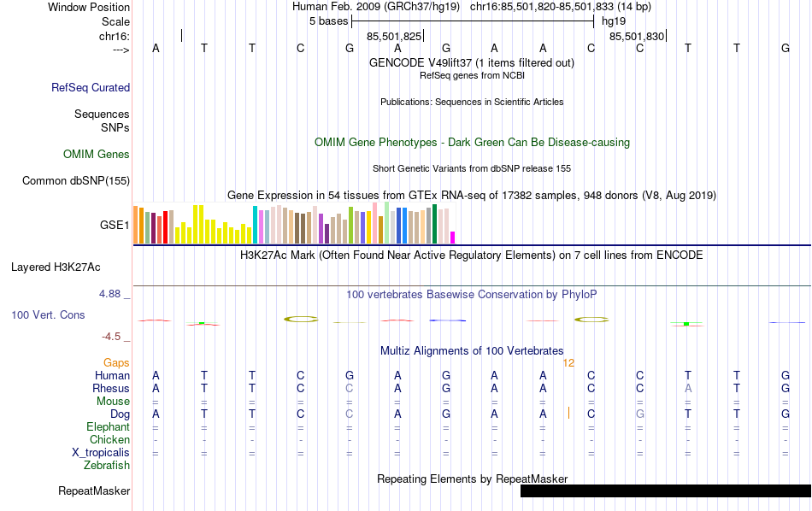Screen dimensions: 812x511
Task: Click the 85,501,830 coordinate label
Action: click(637, 36)
